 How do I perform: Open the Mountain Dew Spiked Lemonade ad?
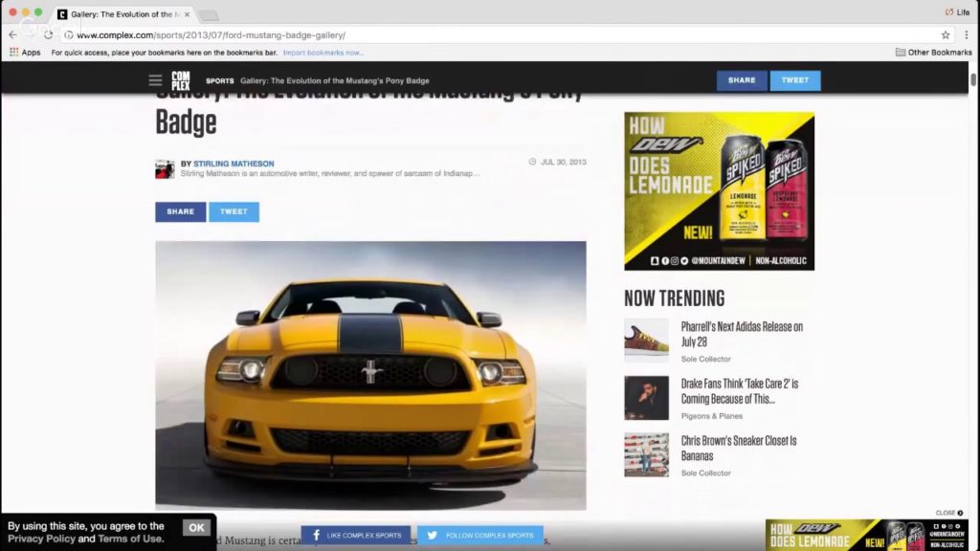coord(720,191)
